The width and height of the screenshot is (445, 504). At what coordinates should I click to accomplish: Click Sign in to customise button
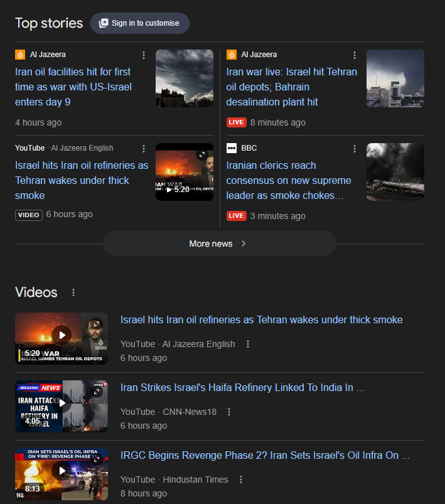(139, 23)
